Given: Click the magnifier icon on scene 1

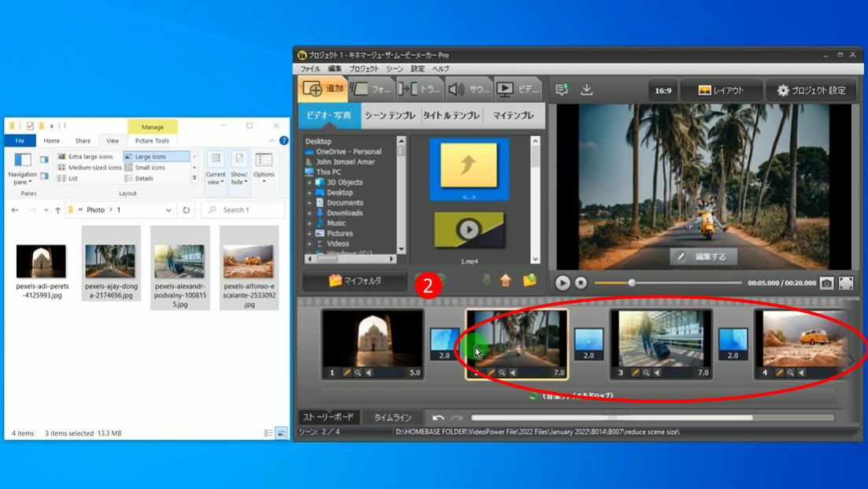Looking at the screenshot, I should click(x=358, y=372).
